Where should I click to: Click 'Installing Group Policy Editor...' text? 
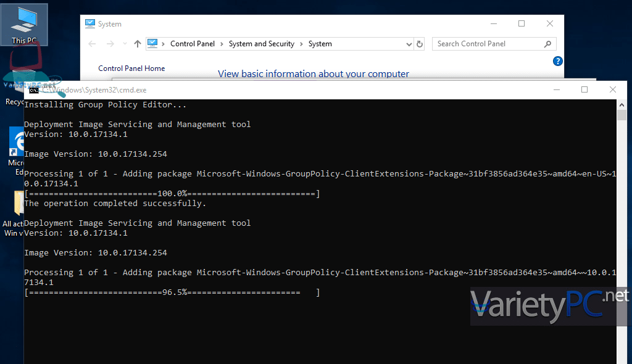click(105, 105)
